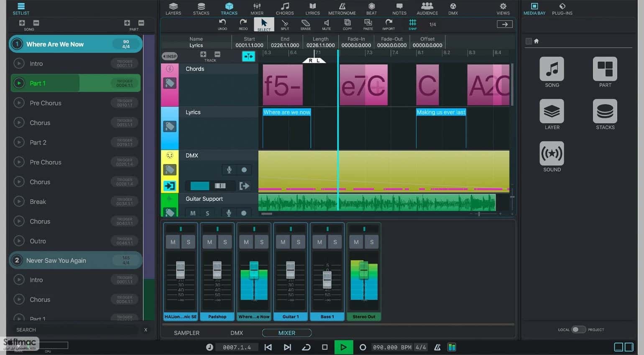Open the Layers view
The image size is (644, 355).
coord(173,8)
